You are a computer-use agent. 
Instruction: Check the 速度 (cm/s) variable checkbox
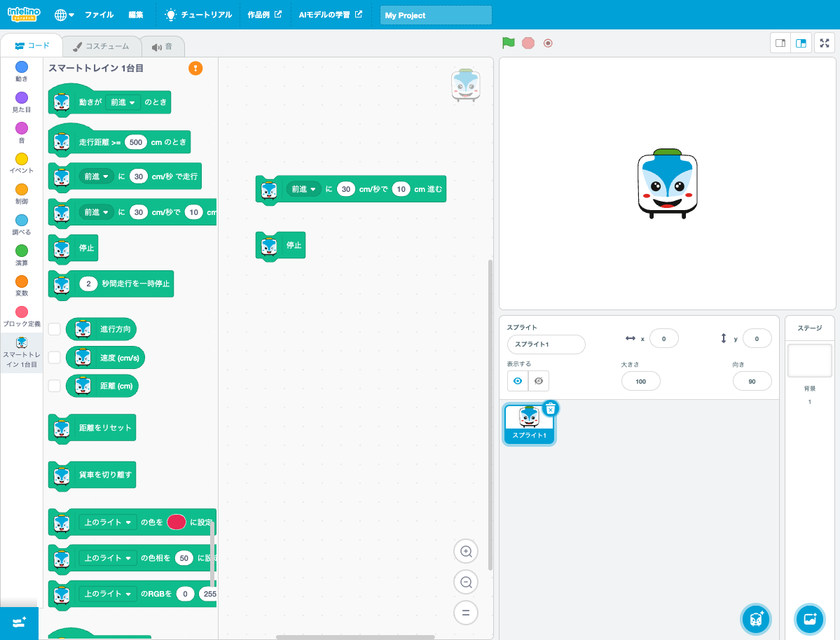point(54,357)
